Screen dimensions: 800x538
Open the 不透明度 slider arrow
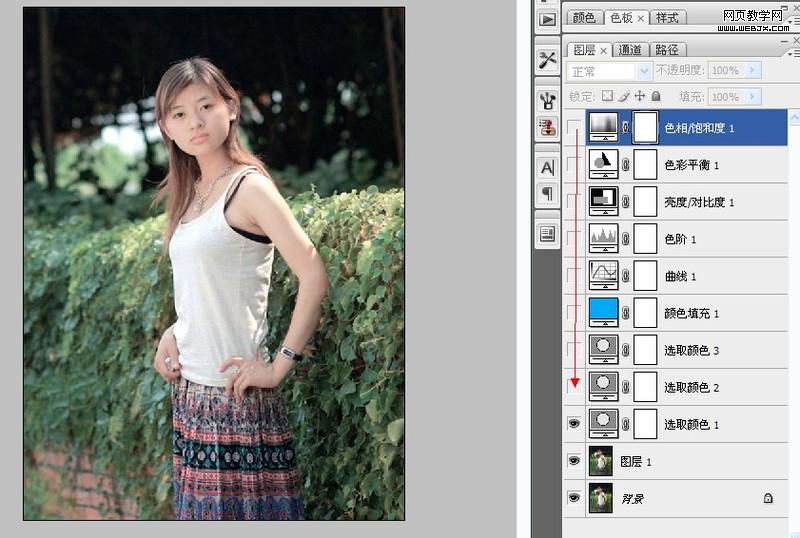pos(752,70)
